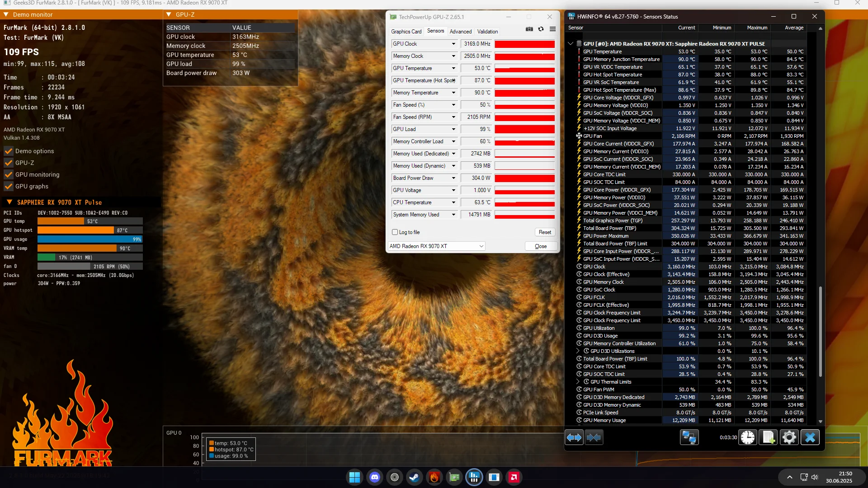Enable Log to file checkbox

(x=395, y=232)
